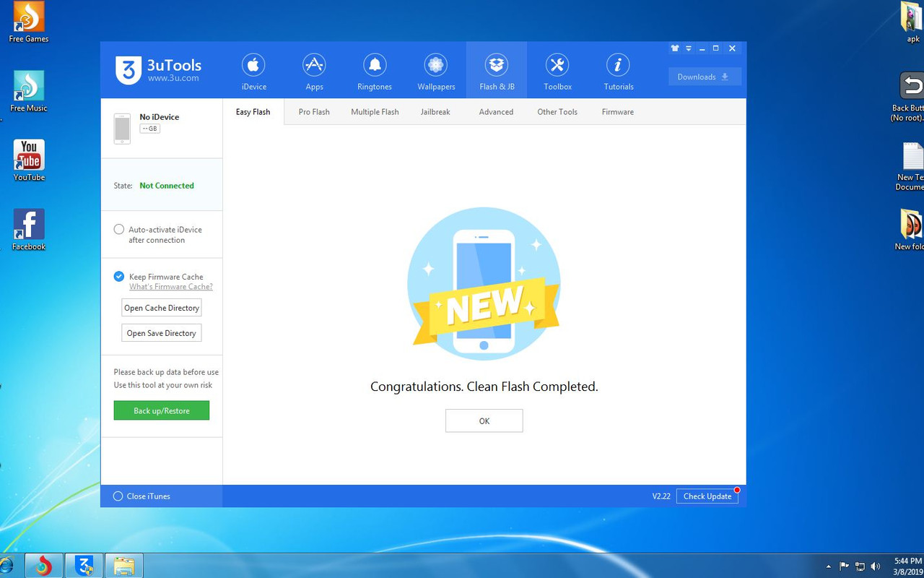Click the 3uTools taskbar icon

pyautogui.click(x=84, y=566)
